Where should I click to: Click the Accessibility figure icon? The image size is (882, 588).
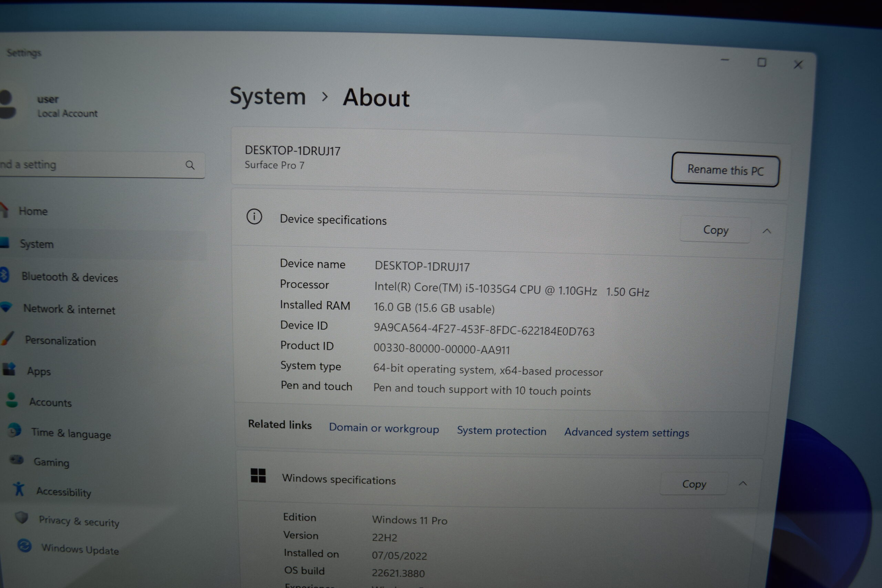(19, 489)
